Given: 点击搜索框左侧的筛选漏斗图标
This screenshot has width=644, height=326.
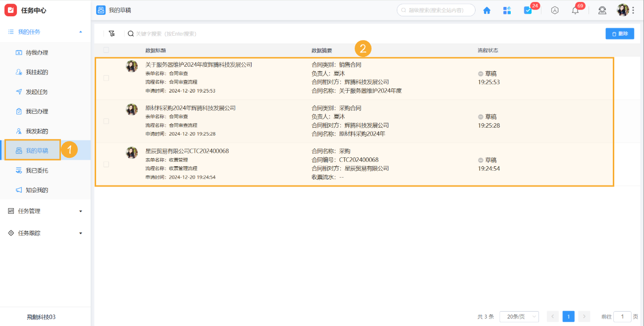Looking at the screenshot, I should coord(112,33).
